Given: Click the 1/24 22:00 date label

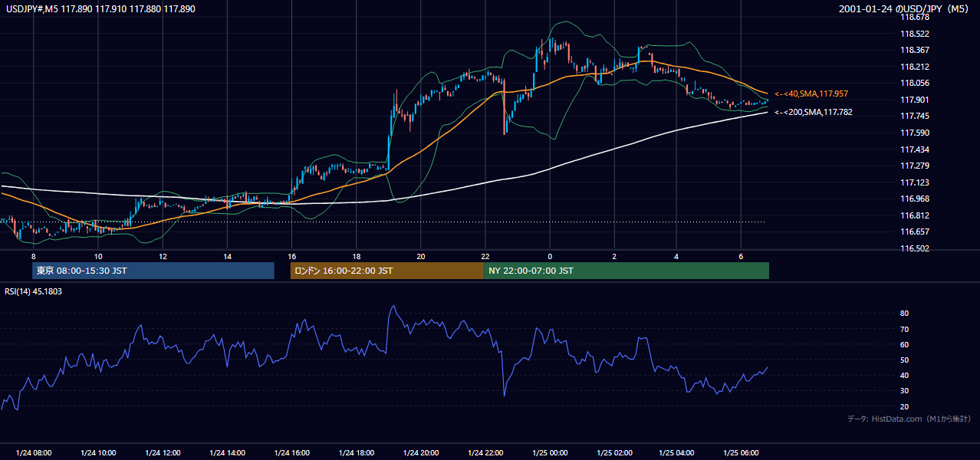Looking at the screenshot, I should point(485,453).
